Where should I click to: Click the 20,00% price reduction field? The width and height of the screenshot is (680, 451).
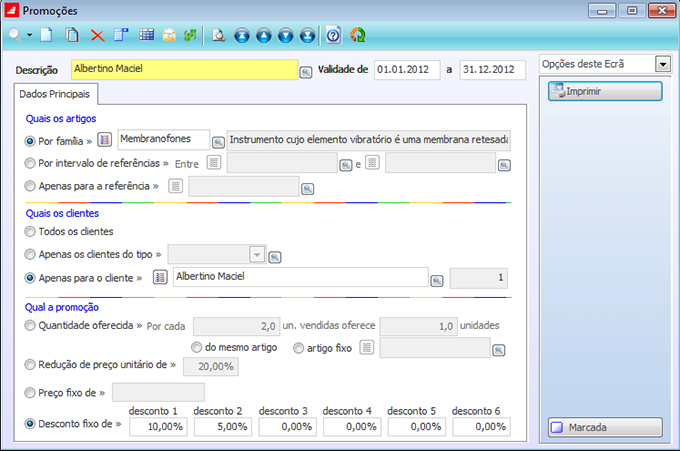(x=211, y=366)
